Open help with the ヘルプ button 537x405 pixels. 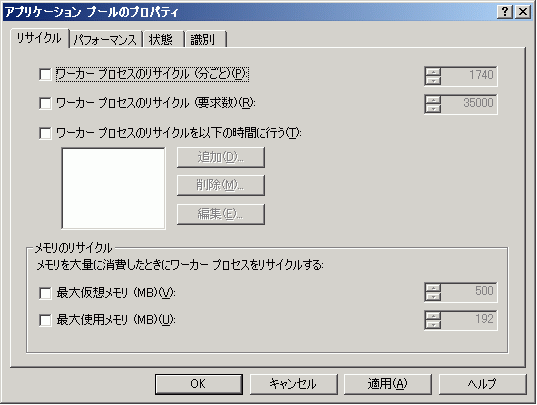coord(482,384)
